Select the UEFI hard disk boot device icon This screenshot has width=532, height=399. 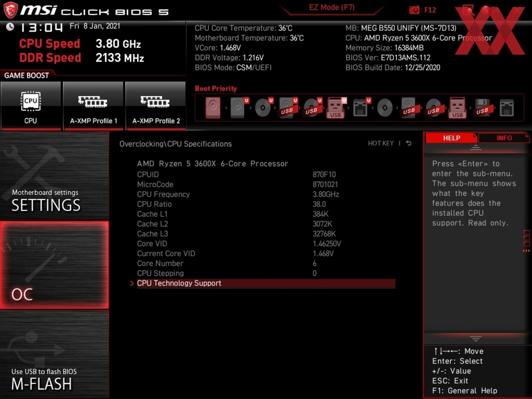point(238,108)
